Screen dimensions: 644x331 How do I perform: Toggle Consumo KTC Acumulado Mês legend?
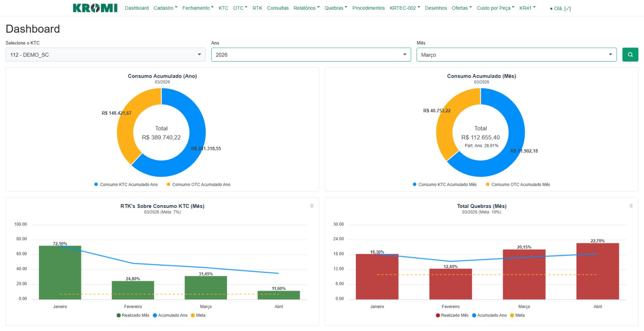pyautogui.click(x=445, y=185)
